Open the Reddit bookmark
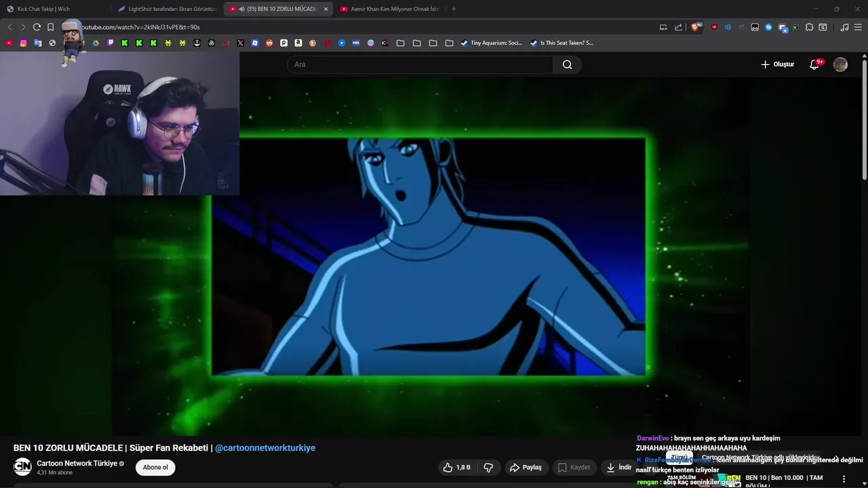This screenshot has width=868, height=488. tap(269, 43)
